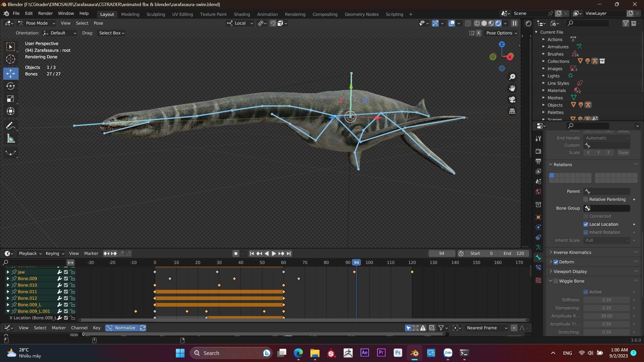Image resolution: width=644 pixels, height=362 pixels.
Task: Open Premiere Pro from the taskbar
Action: (x=381, y=353)
